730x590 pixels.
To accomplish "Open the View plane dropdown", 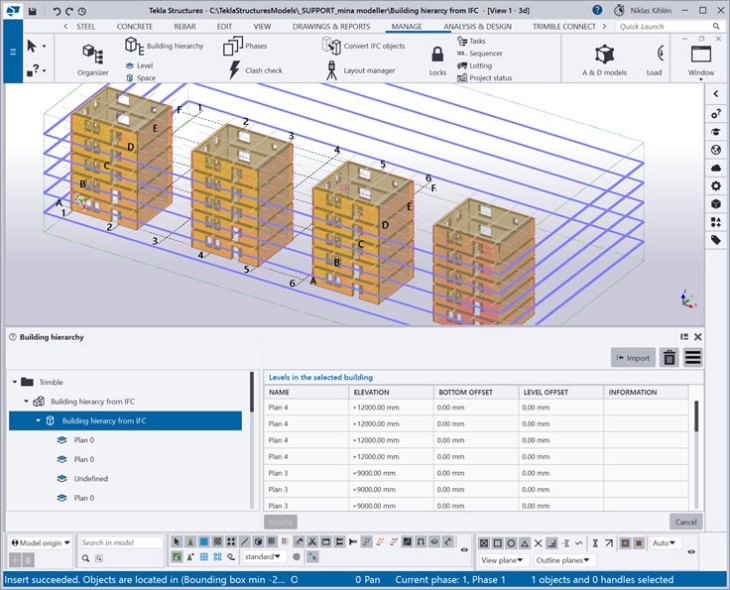I will [x=503, y=560].
